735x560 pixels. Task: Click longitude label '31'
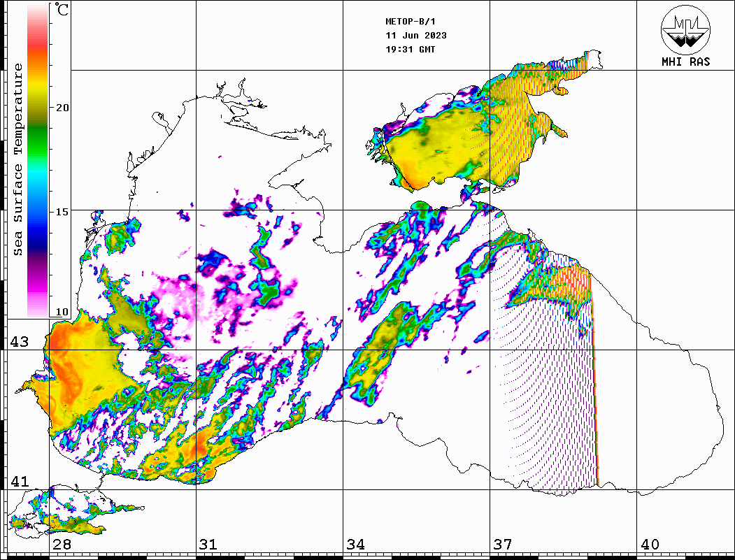pyautogui.click(x=208, y=544)
